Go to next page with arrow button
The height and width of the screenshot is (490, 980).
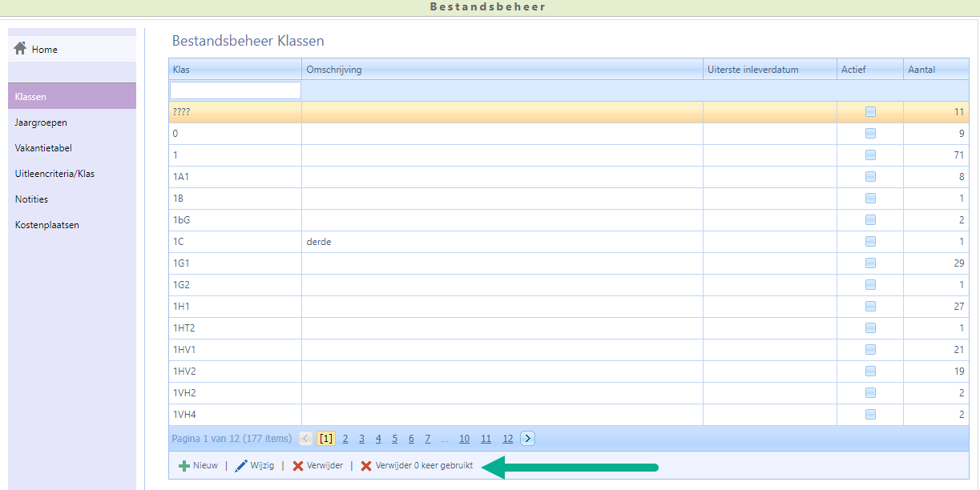pos(527,438)
